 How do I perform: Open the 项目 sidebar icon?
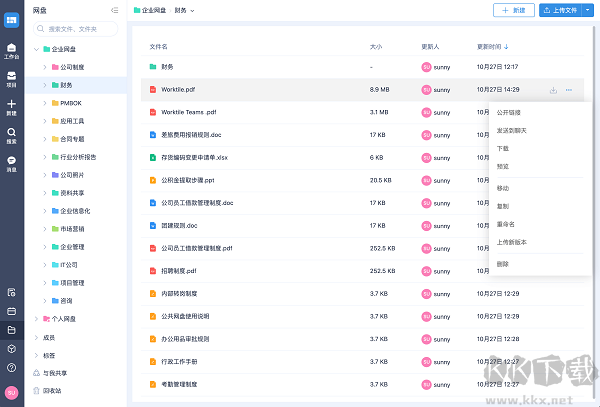point(11,79)
